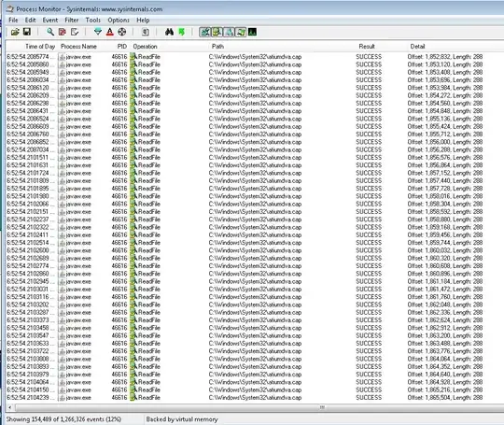Click the path cell for offset 1,857,152

[255, 173]
